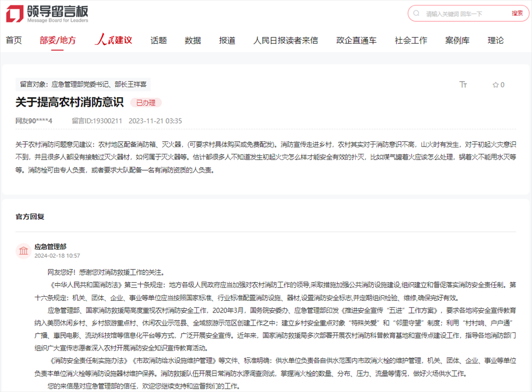Click the Tt font-size icon
Screen dimensions: 532x392
[x=464, y=85]
